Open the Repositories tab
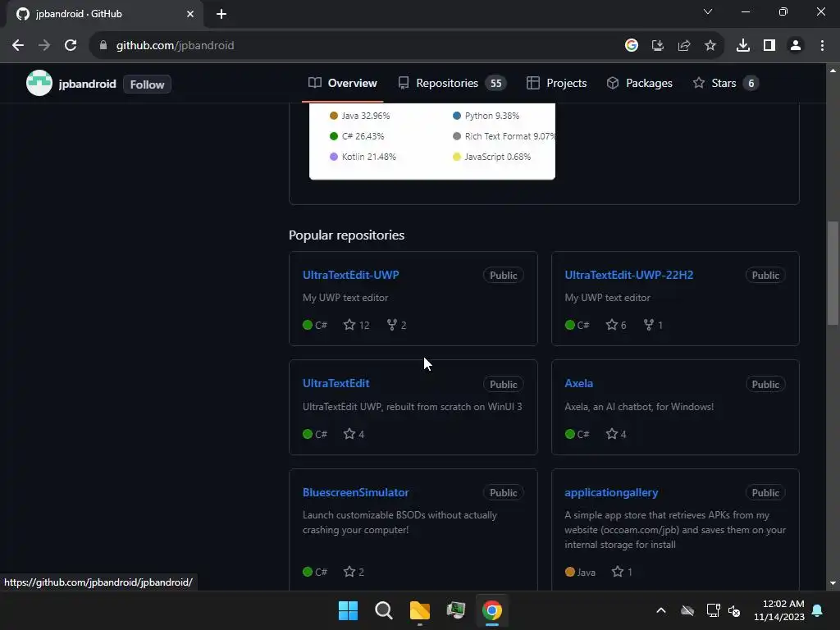The height and width of the screenshot is (630, 840). tap(452, 83)
